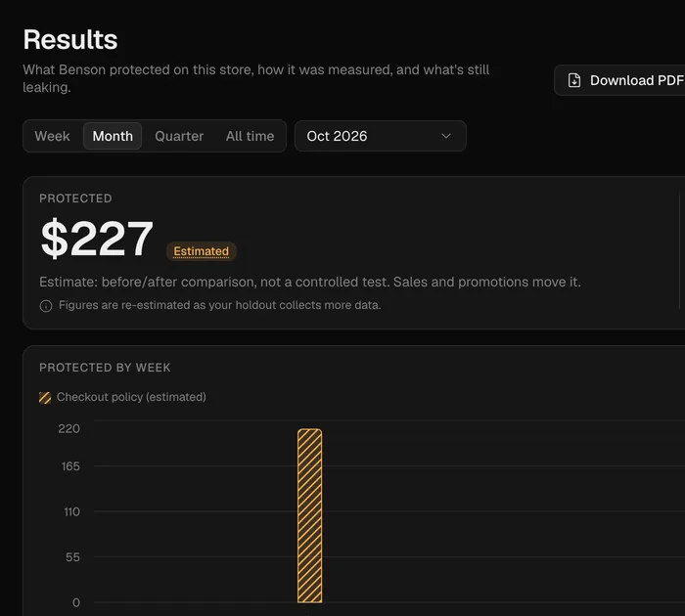Click 'Figures are re-estimated' holdout text

(220, 305)
